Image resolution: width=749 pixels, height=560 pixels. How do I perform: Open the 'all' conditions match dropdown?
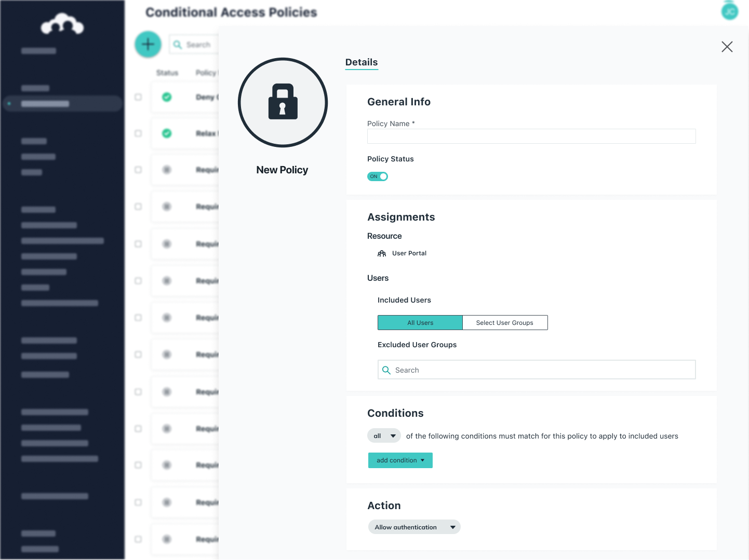pyautogui.click(x=384, y=435)
